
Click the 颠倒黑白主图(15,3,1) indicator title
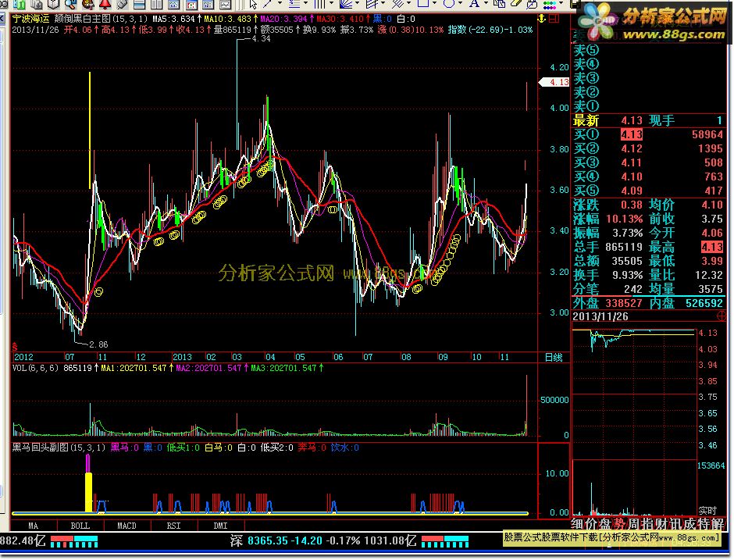click(x=101, y=19)
